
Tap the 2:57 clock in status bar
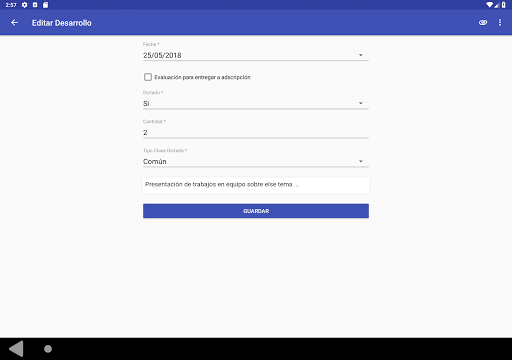pos(11,5)
